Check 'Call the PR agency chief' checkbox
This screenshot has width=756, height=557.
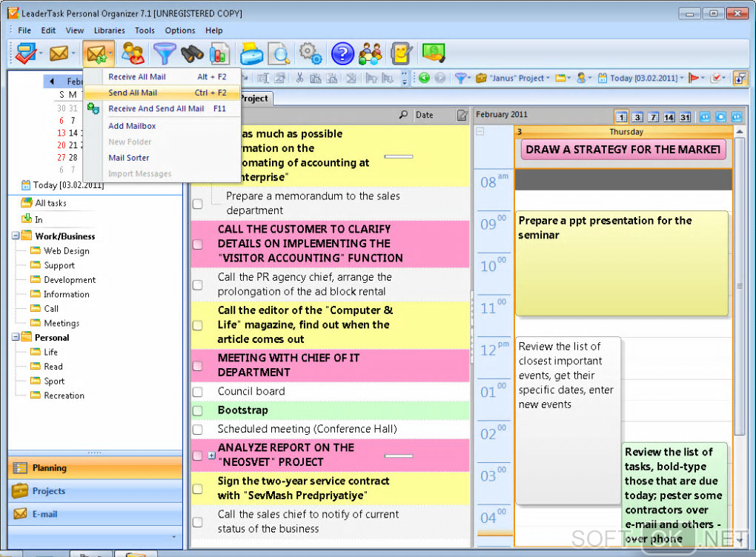coord(198,284)
